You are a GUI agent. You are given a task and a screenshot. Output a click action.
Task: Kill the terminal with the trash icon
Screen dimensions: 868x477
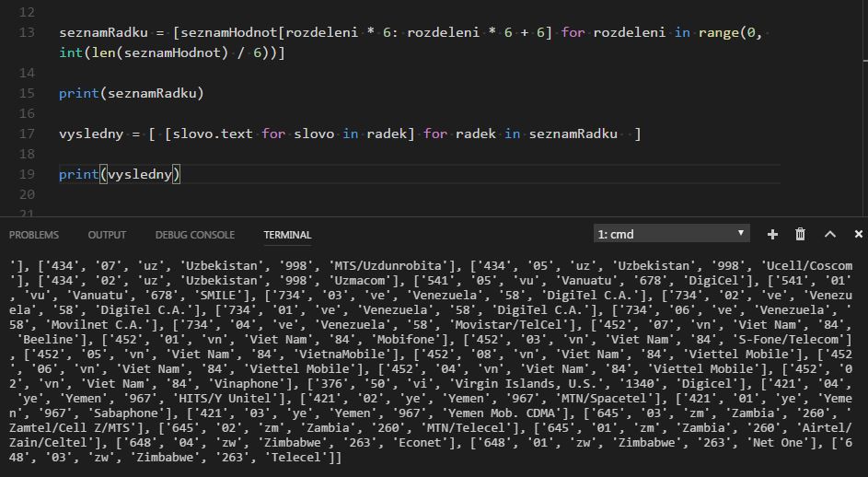(x=801, y=234)
